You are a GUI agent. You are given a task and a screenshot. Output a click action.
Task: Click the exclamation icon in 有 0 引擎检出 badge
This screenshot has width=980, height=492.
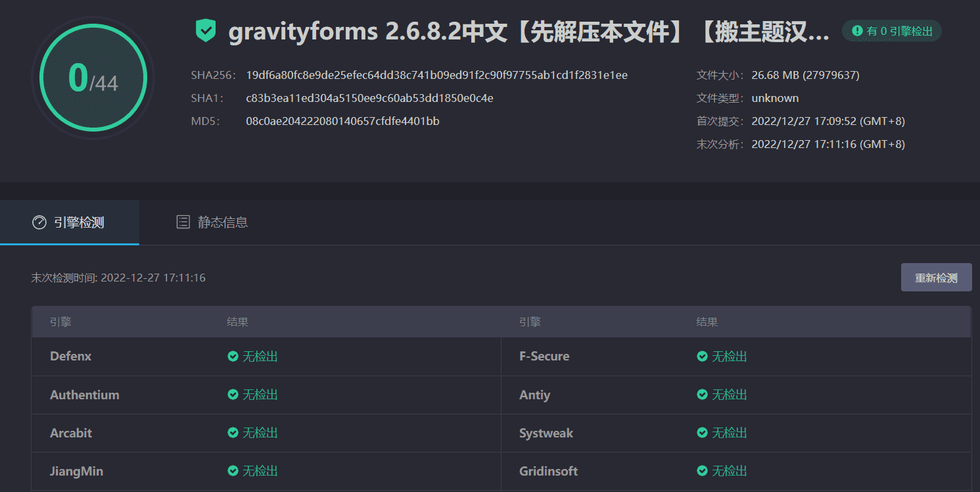(857, 31)
